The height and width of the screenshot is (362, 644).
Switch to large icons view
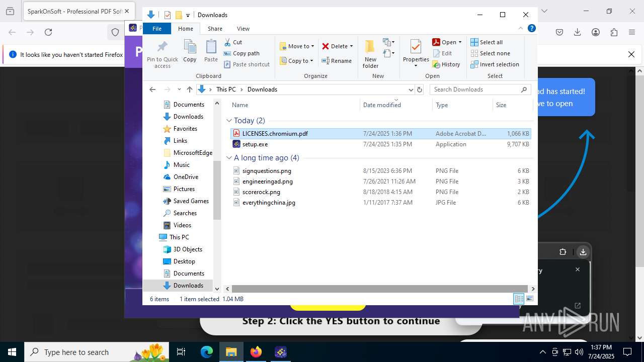[529, 299]
